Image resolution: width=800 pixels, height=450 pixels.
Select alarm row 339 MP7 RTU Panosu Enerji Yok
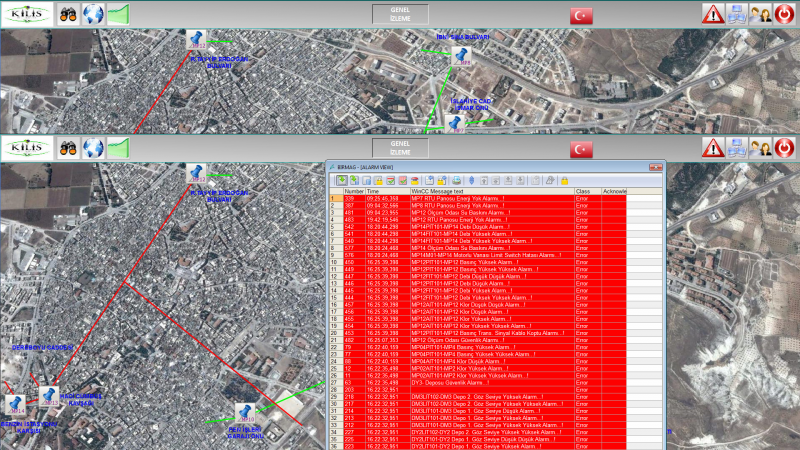coord(478,198)
